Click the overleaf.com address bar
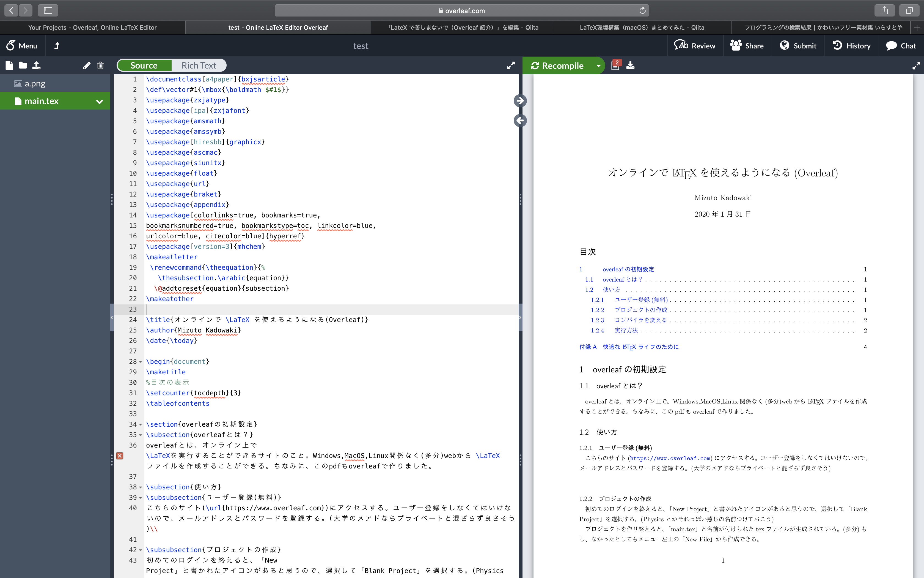This screenshot has width=924, height=578. point(461,11)
